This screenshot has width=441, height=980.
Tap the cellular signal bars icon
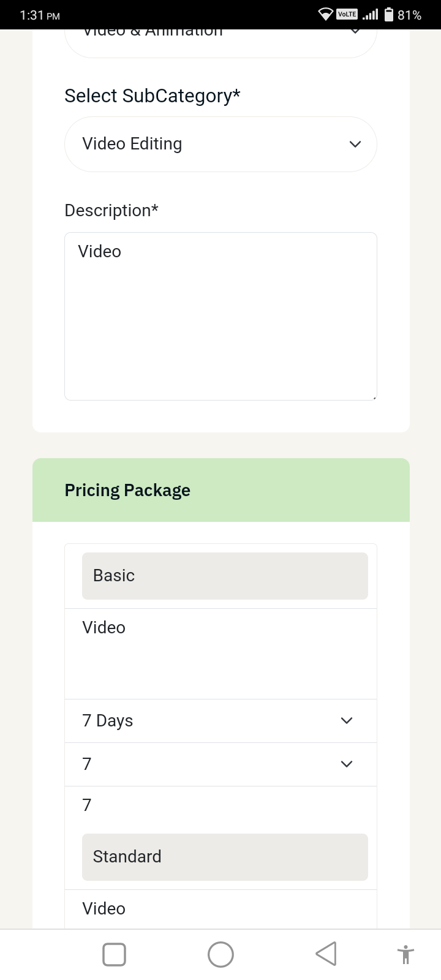[370, 14]
